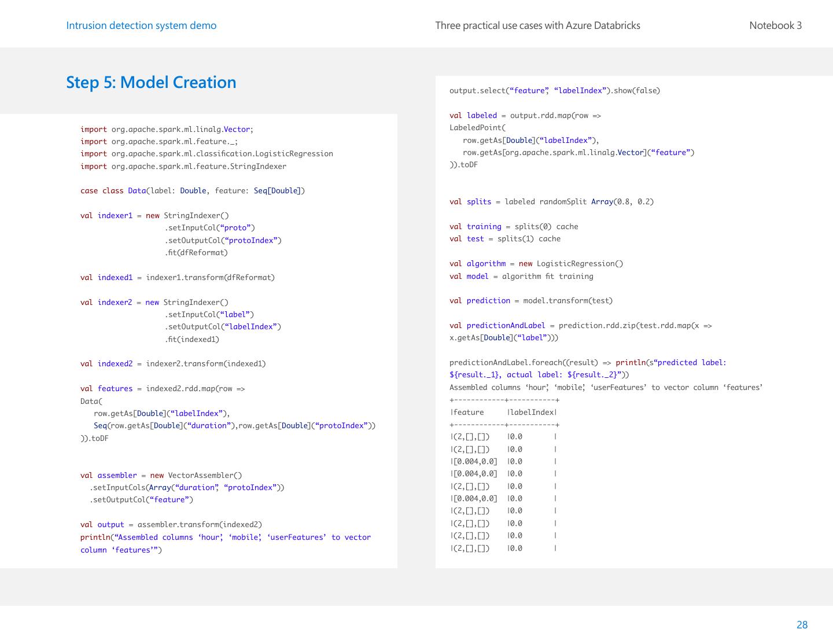
Task: Click the Step 5: Model Creation heading
Action: tap(151, 82)
